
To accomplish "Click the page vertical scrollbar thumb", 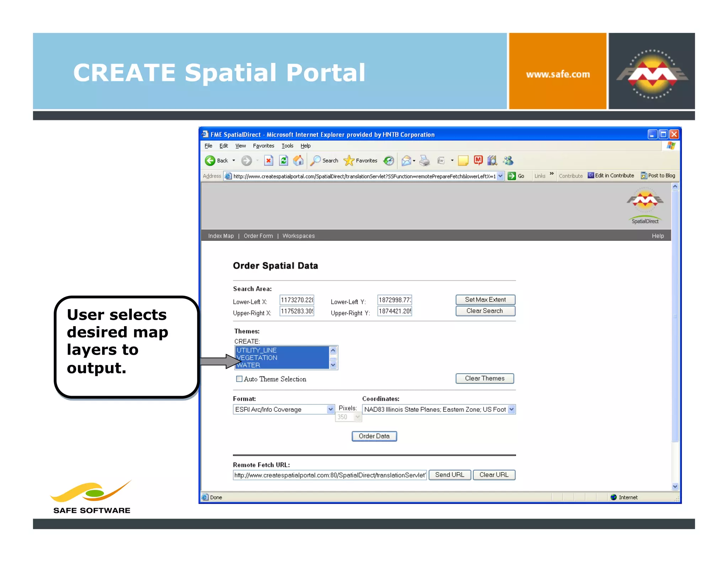I will (675, 316).
